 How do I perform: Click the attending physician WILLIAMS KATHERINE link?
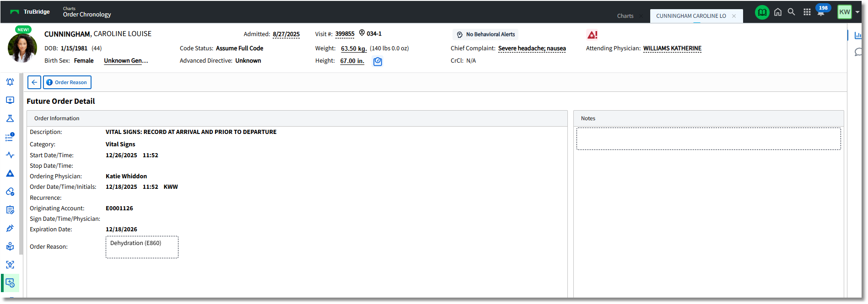click(672, 48)
